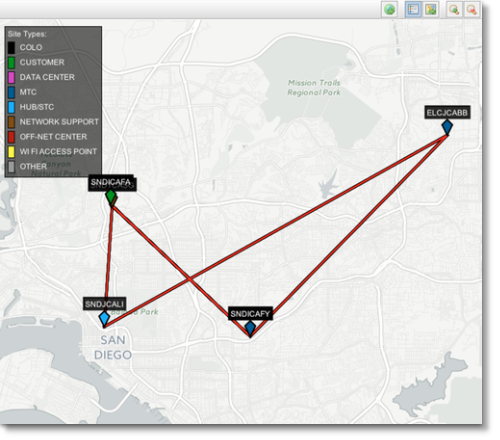
Task: Zoom out with the red magnifier icon
Action: click(472, 9)
